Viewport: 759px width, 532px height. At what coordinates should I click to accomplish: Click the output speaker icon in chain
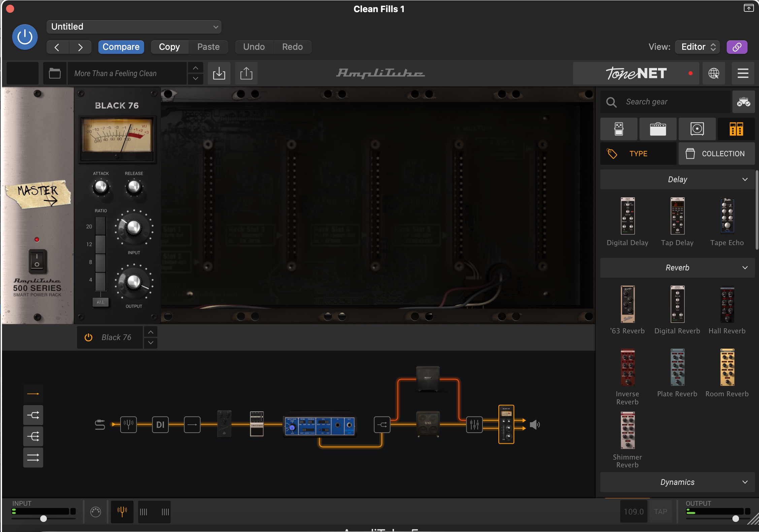pyautogui.click(x=535, y=425)
